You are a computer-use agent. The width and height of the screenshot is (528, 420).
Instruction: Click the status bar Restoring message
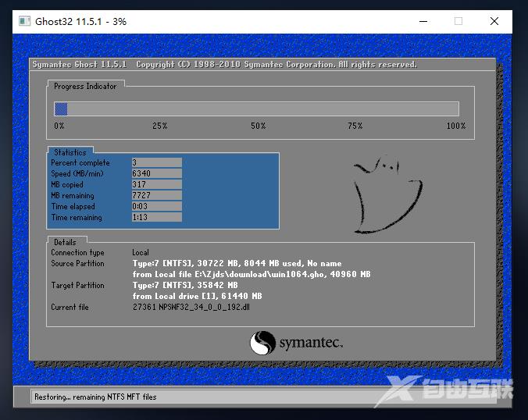[95, 397]
